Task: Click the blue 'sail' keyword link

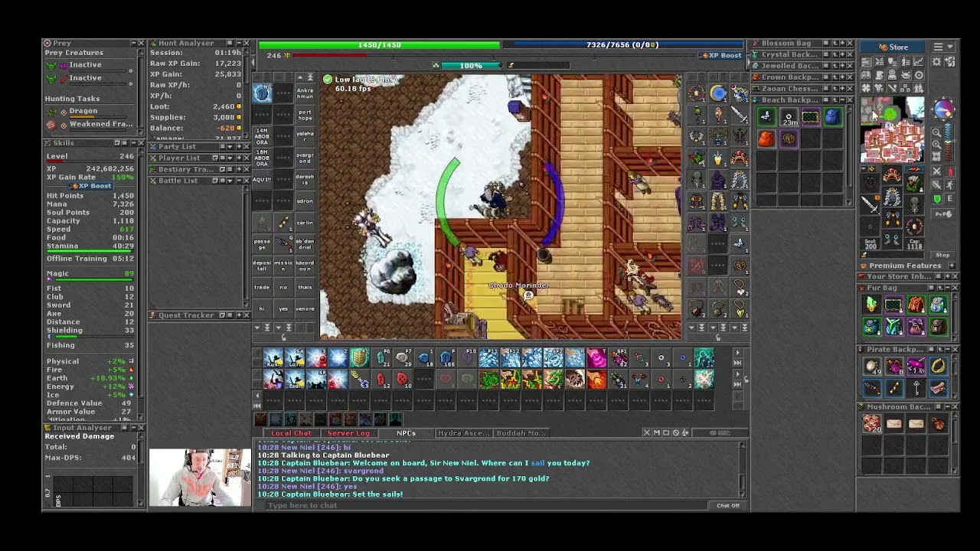Action: point(537,463)
